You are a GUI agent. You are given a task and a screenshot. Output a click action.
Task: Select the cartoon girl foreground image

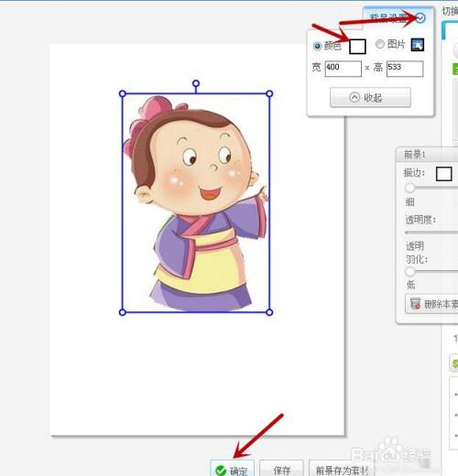coord(196,203)
